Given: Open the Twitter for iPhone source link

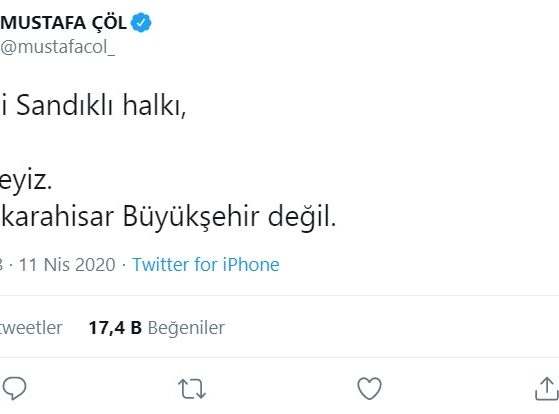Looking at the screenshot, I should click(206, 265).
